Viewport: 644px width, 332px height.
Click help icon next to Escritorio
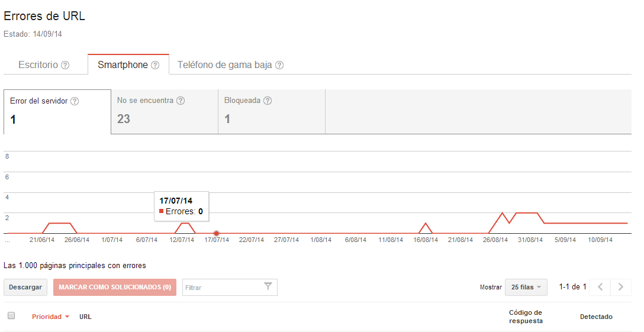(x=65, y=65)
